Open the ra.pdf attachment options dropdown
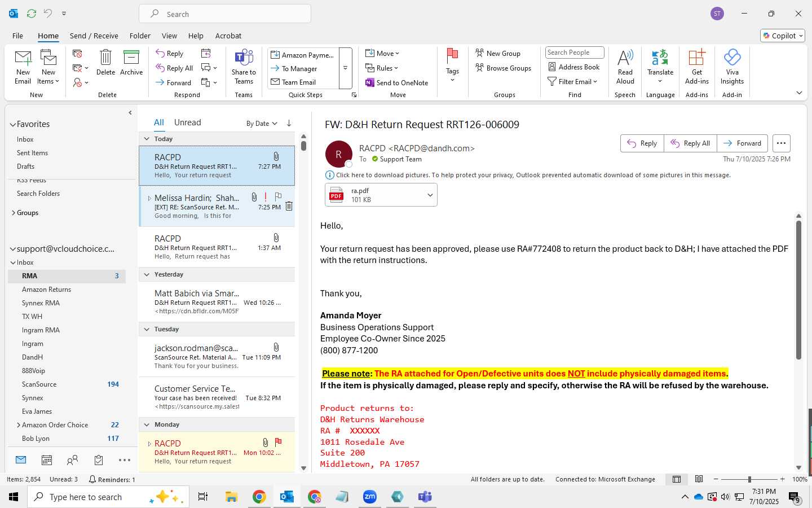Image resolution: width=812 pixels, height=508 pixels. (430, 195)
